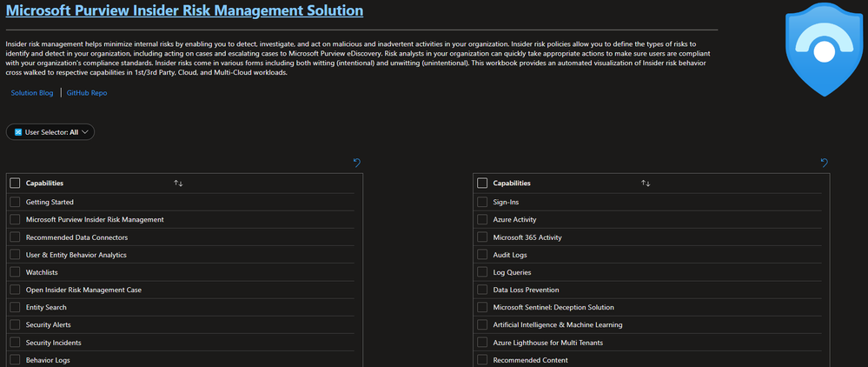Viewport: 868px width, 367px height.
Task: Select the Recommended Content row text
Action: pos(530,360)
